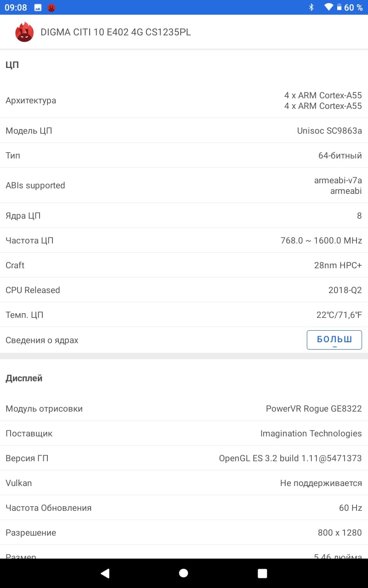This screenshot has height=588, width=368.
Task: Tap the Vulkan support row
Action: pyautogui.click(x=184, y=483)
